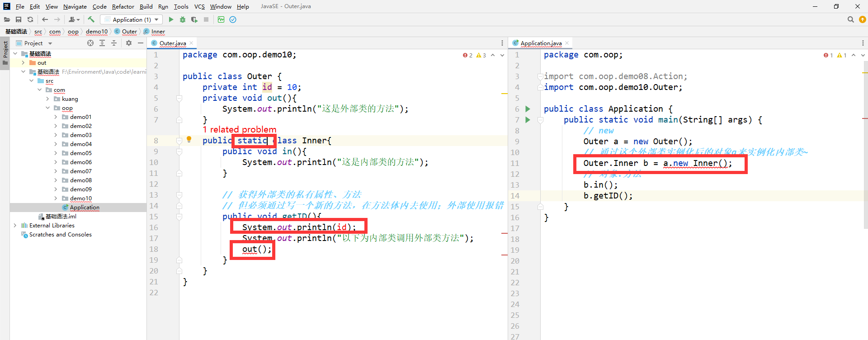Collapse the oop package node
The image size is (868, 340).
coord(48,108)
